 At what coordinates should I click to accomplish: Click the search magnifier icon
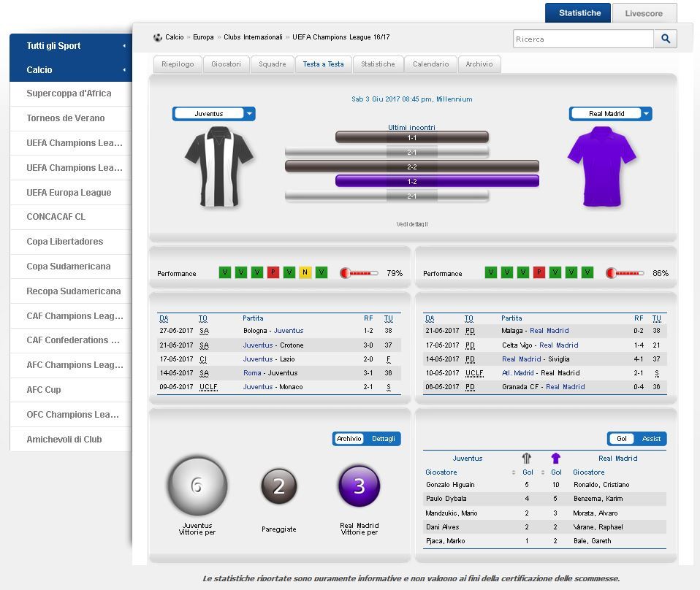tap(665, 39)
